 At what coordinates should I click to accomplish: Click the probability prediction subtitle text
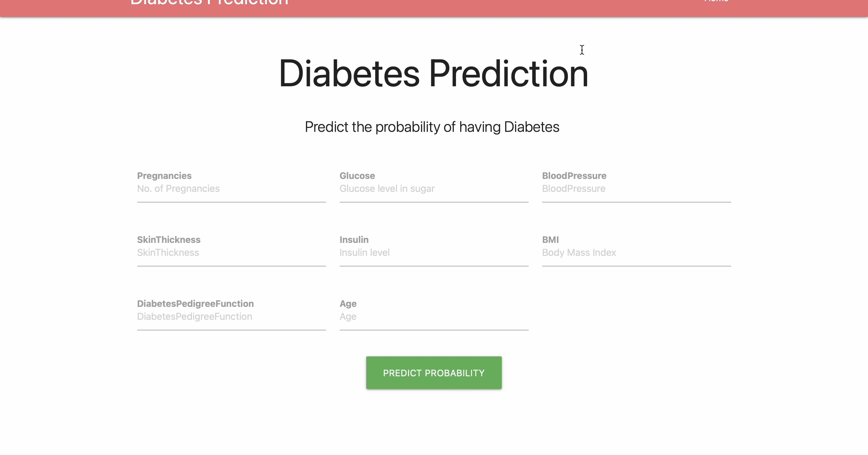432,127
